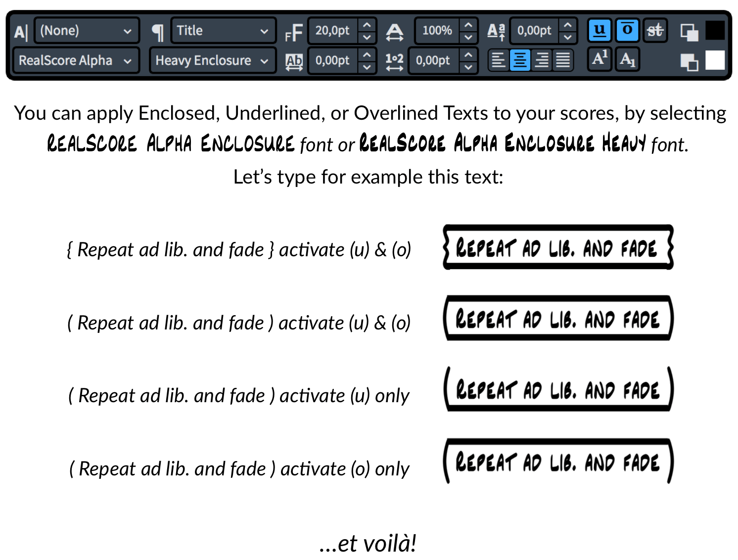
Task: Click the white background color swatch
Action: 715,60
